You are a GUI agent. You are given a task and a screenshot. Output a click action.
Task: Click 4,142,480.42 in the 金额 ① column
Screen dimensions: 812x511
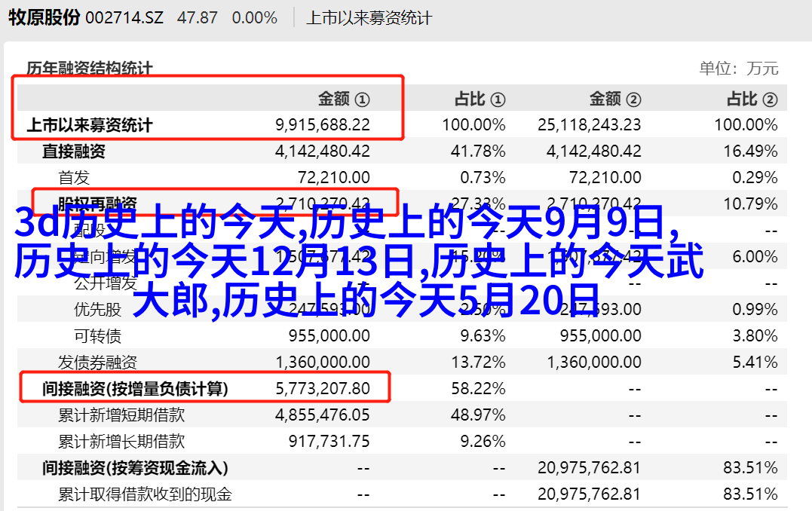[x=323, y=151]
